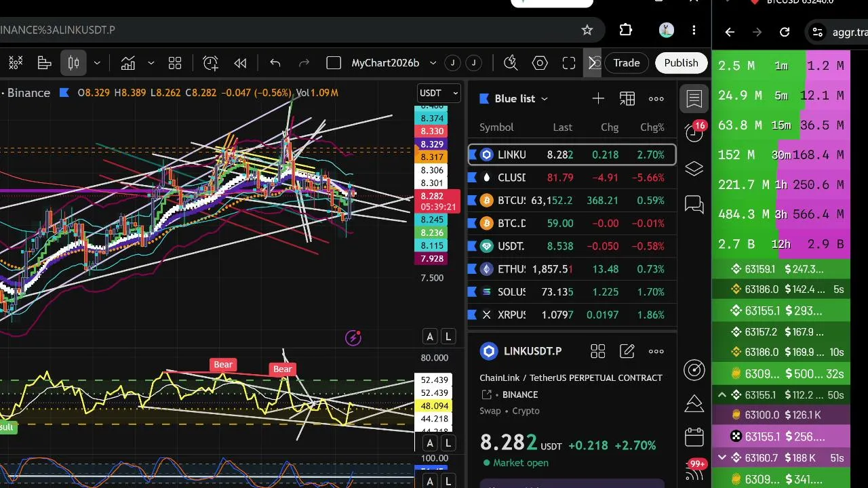Add a symbol with the plus icon
The image size is (868, 488).
click(x=598, y=99)
